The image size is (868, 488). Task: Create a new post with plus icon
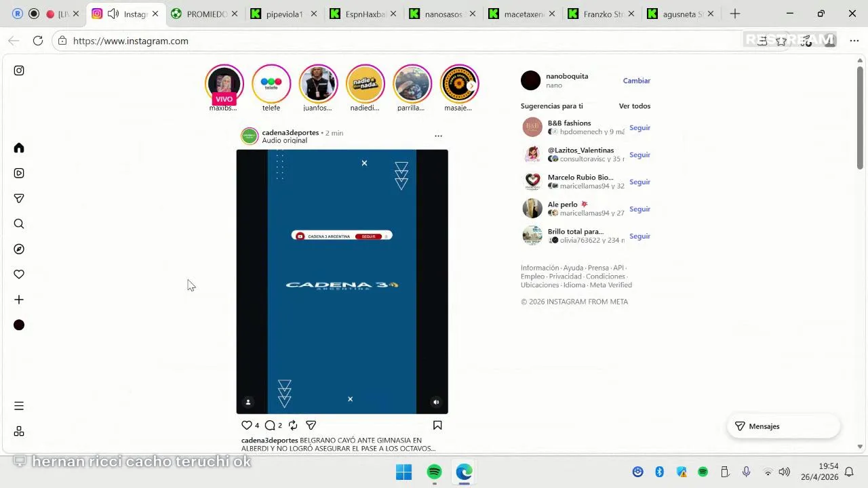click(19, 300)
